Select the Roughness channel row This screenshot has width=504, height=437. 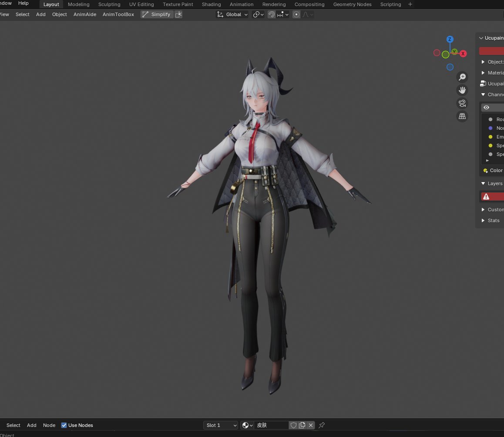[x=493, y=119]
